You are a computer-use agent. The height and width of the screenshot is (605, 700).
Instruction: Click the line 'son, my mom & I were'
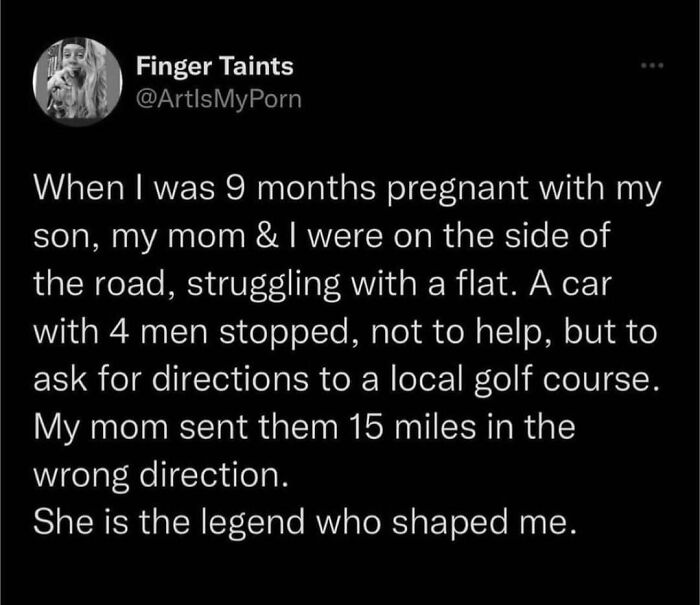(x=322, y=236)
